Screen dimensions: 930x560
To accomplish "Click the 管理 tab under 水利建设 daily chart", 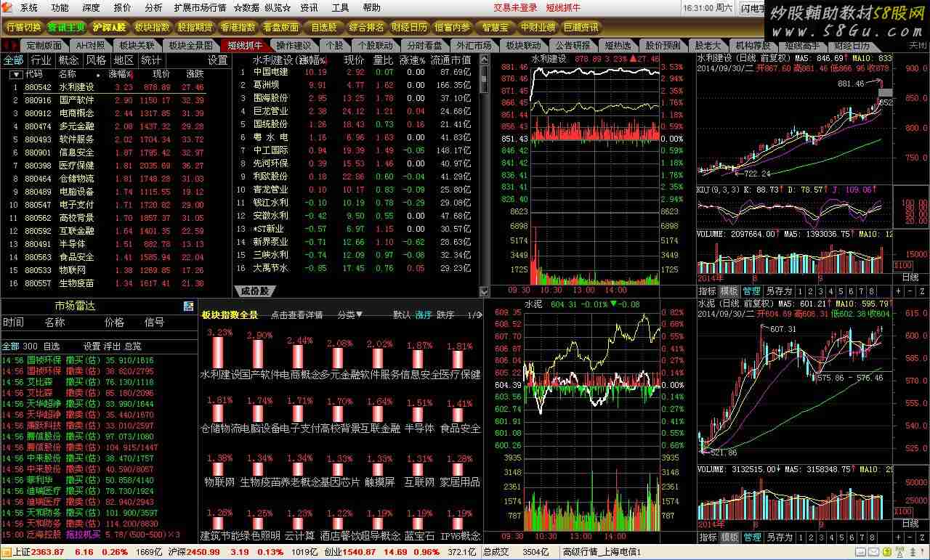I will coord(751,291).
